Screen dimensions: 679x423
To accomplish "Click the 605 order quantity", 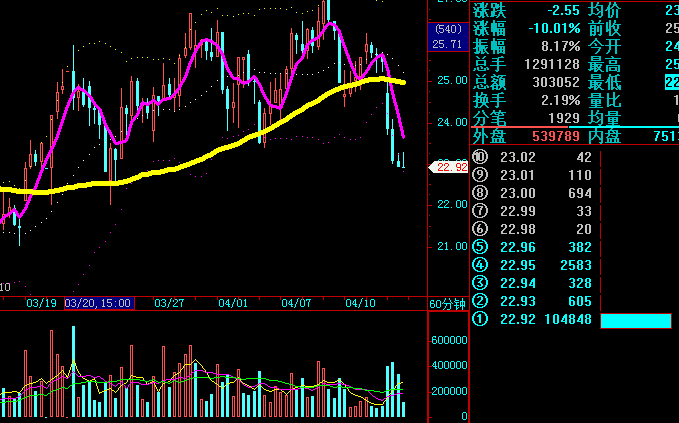I will [580, 301].
